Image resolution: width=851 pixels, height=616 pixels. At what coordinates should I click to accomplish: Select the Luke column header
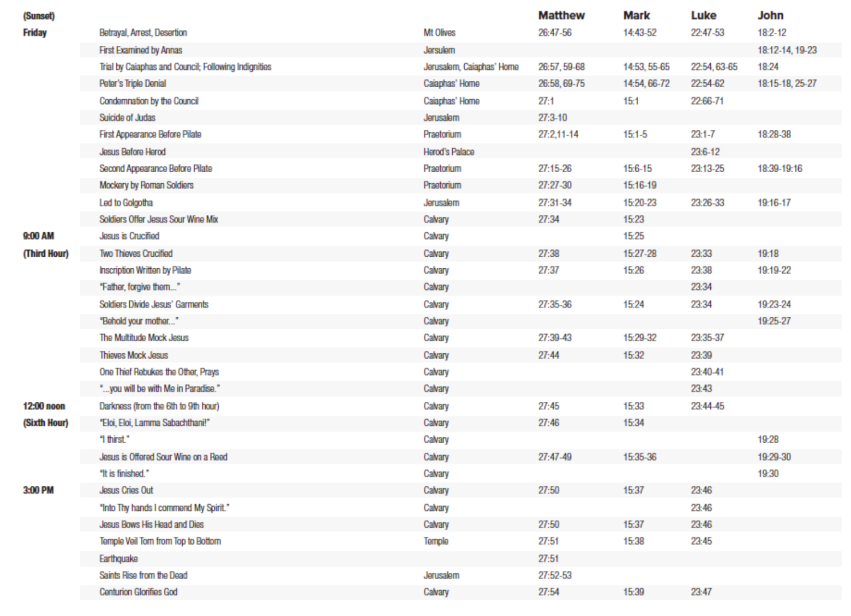point(703,15)
